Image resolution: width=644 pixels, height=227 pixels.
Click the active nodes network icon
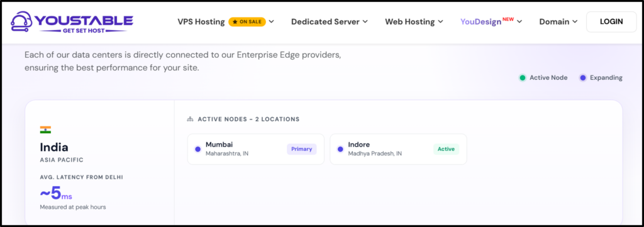coord(190,119)
